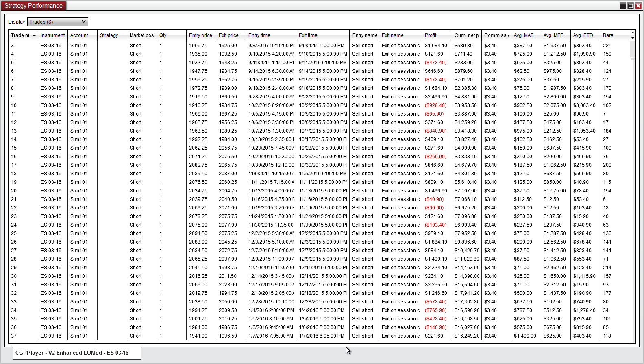Viewport: 644px width, 364px height.
Task: Click the loss ($765.90) in trade 34
Action: point(435,310)
